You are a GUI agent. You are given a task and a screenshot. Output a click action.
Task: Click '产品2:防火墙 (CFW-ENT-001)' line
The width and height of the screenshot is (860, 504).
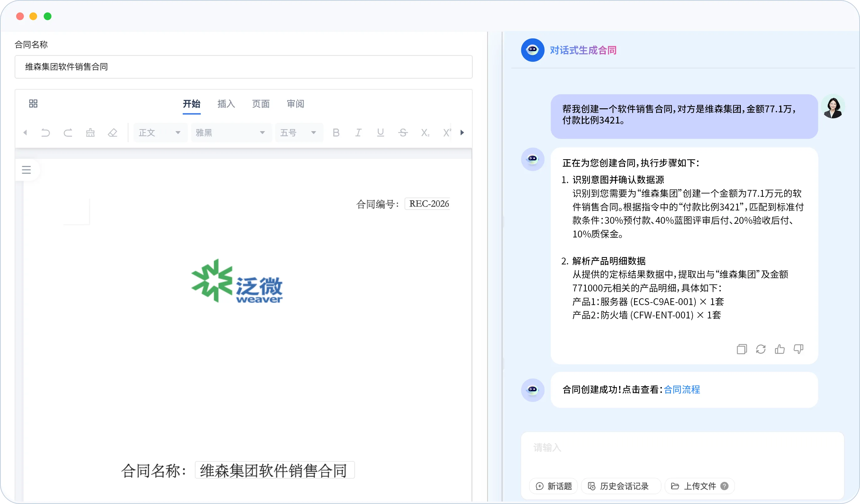647,315
